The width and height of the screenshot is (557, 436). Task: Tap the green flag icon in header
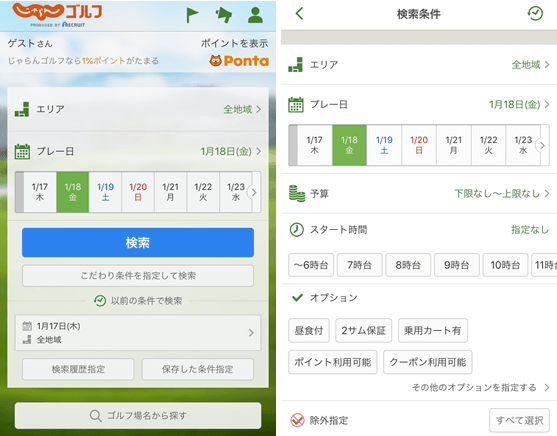click(192, 15)
